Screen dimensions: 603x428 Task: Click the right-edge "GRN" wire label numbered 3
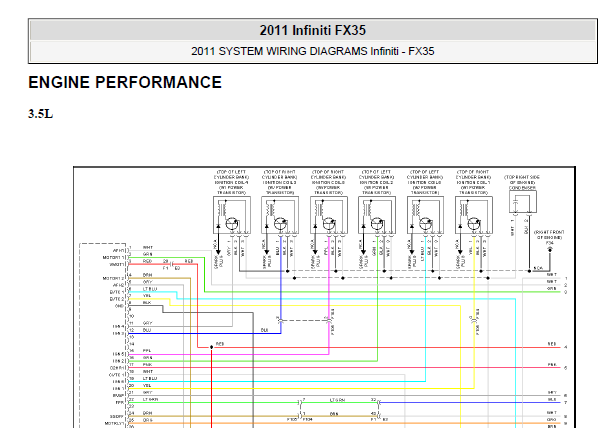552,289
